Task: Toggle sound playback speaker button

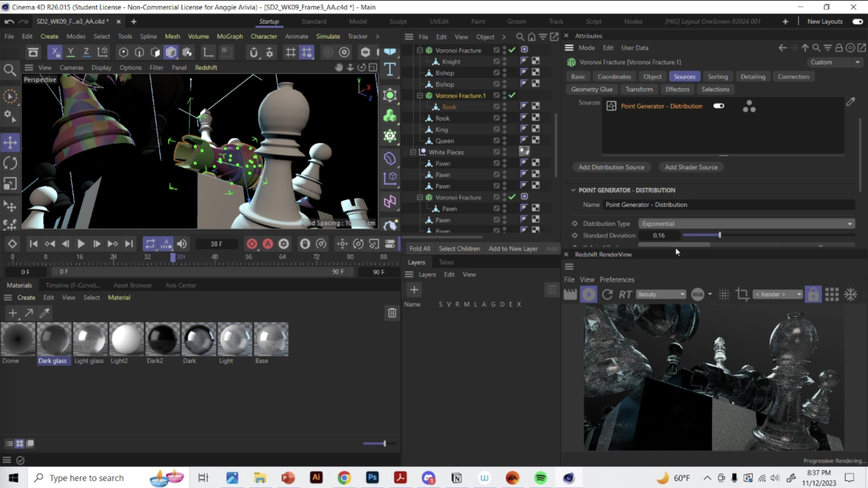Action: [182, 244]
